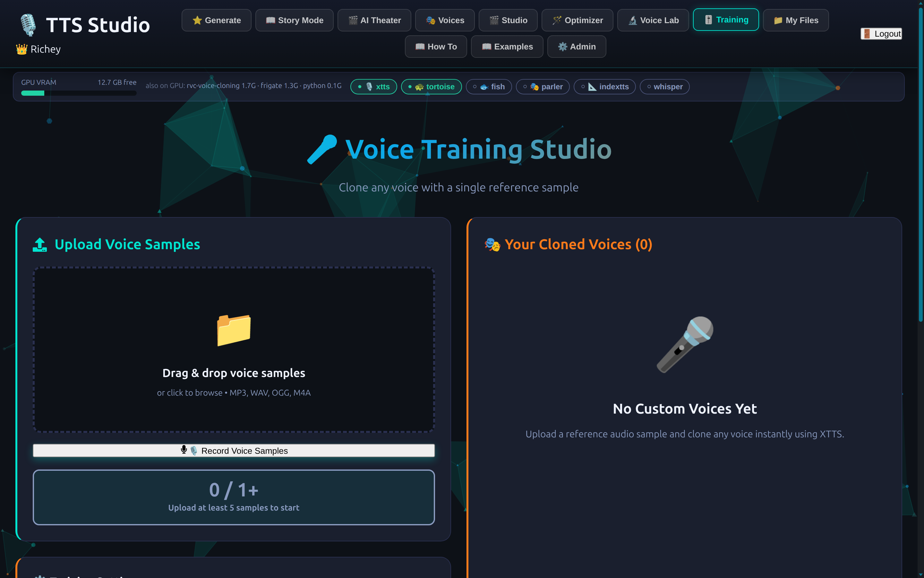Click the Voice Training Studio title
The width and height of the screenshot is (924, 578).
[478, 149]
